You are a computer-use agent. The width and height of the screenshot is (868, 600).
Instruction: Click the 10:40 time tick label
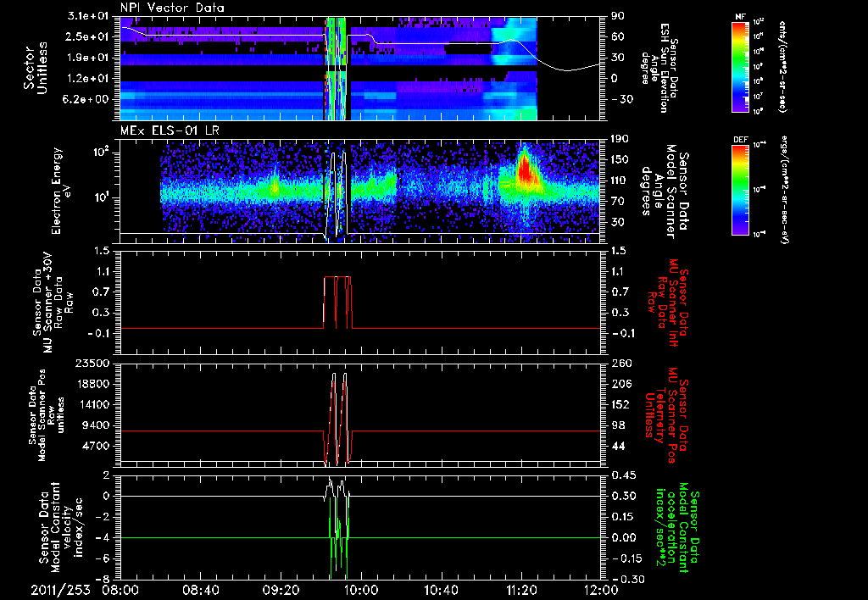pyautogui.click(x=441, y=590)
